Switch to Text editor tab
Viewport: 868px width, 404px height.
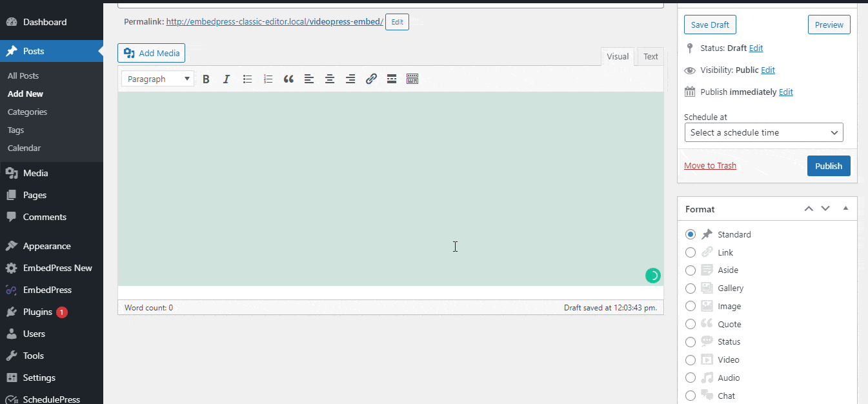(651, 56)
